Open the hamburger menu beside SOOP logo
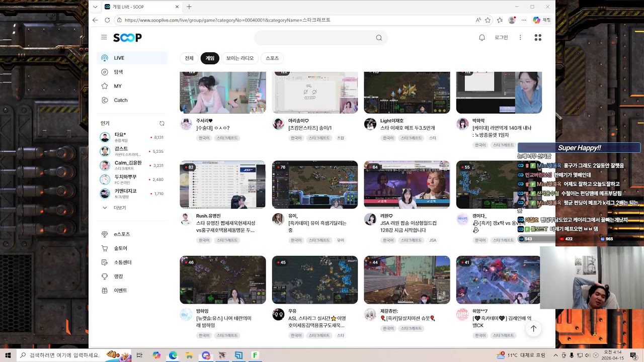644x362 pixels. tap(104, 37)
